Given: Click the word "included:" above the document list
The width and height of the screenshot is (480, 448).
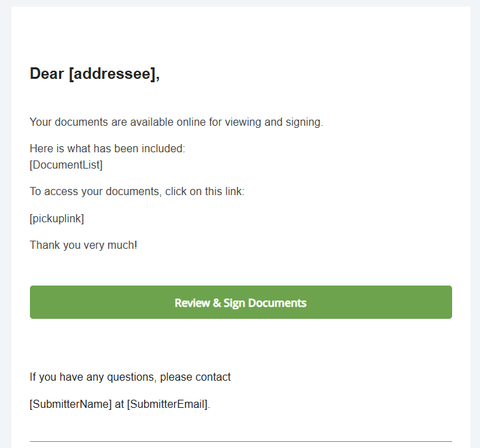Looking at the screenshot, I should coord(162,148).
